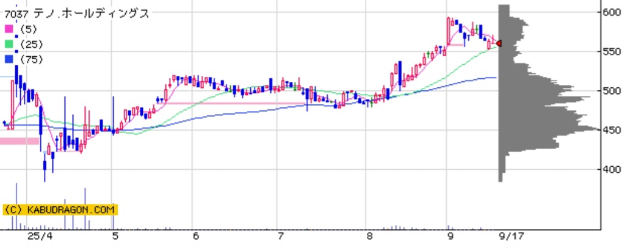Click the 400 price axis label

click(x=612, y=169)
